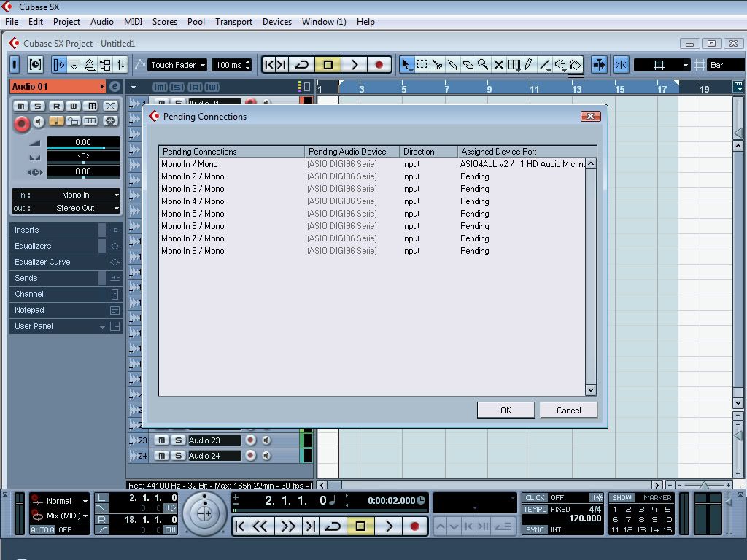Click the transport panel Rewind button
This screenshot has width=747, height=560.
260,526
